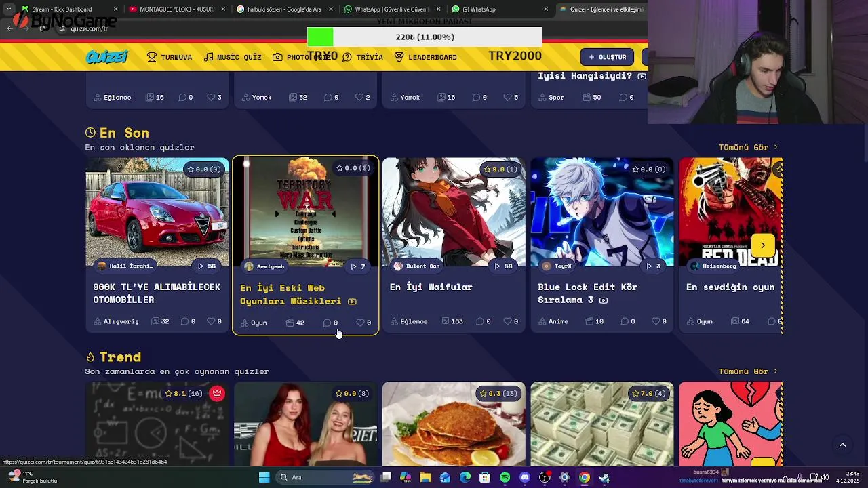Like the 900K TL otomobiller quiz heart

tap(210, 321)
